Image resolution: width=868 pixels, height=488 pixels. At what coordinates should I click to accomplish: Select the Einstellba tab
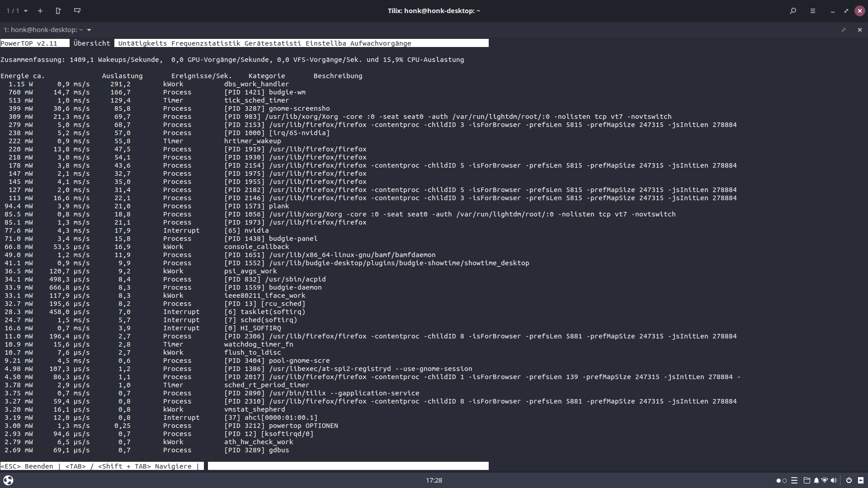point(326,43)
